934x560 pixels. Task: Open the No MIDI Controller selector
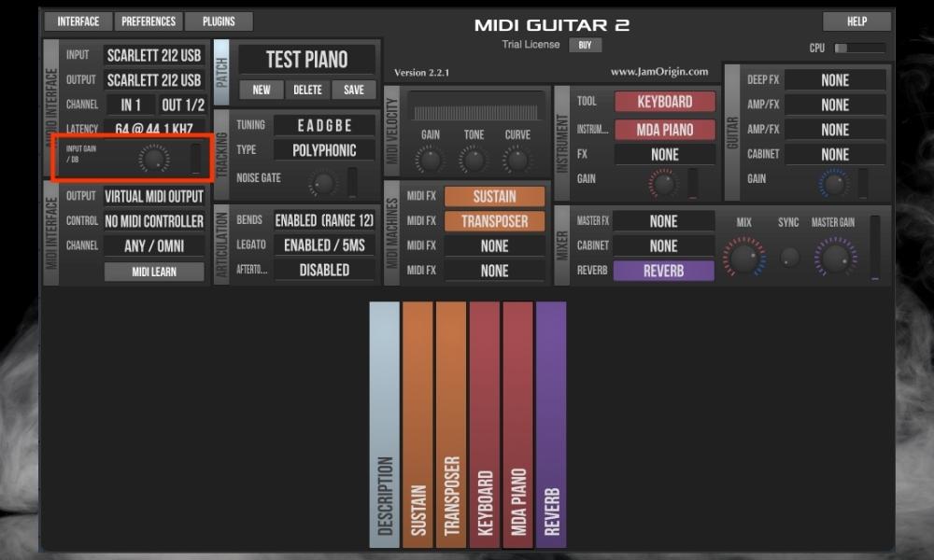pos(154,221)
